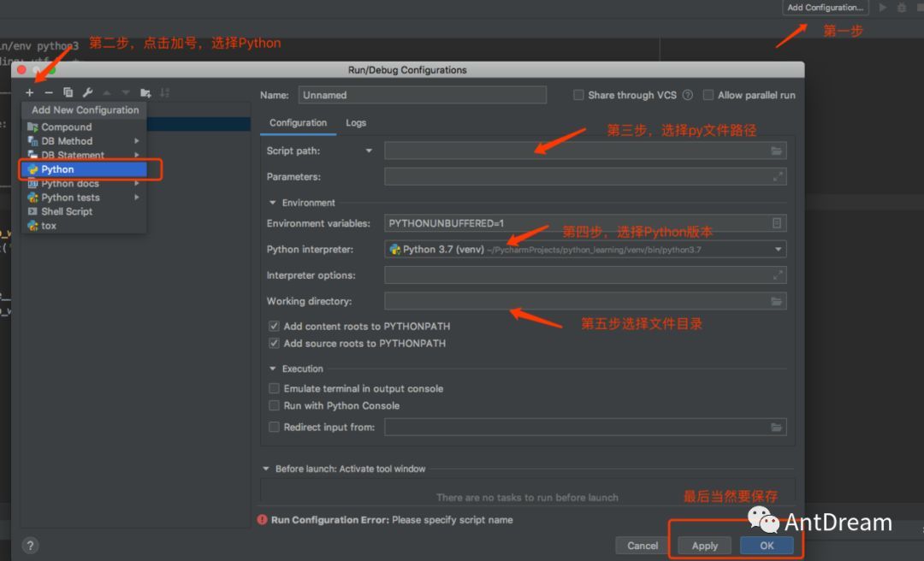Click the Debug bug icon in main toolbar
This screenshot has width=924, height=561.
(x=902, y=8)
